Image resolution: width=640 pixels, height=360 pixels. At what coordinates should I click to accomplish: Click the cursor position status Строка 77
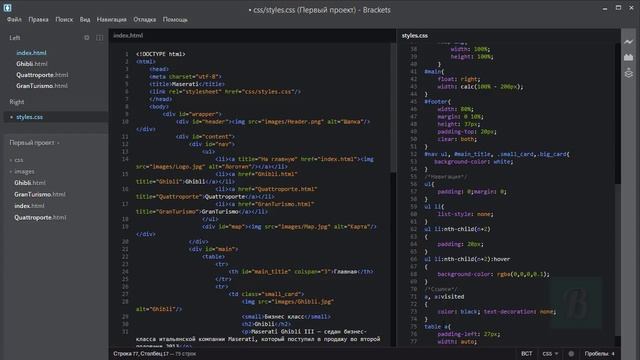coord(140,353)
